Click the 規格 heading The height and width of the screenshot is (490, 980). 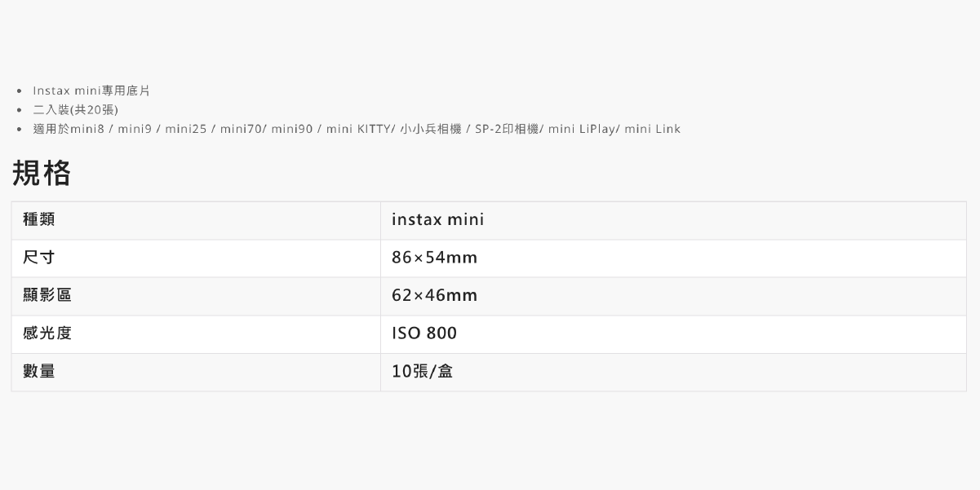[x=42, y=173]
